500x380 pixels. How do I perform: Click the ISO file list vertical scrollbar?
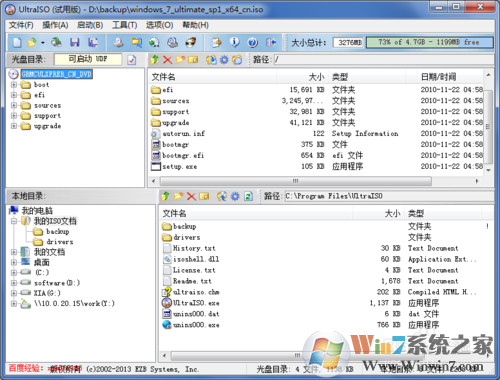pyautogui.click(x=488, y=127)
